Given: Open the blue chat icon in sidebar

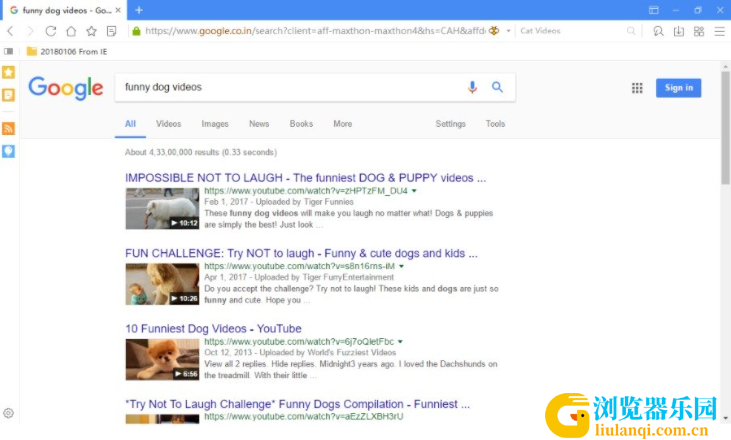Looking at the screenshot, I should click(x=8, y=151).
